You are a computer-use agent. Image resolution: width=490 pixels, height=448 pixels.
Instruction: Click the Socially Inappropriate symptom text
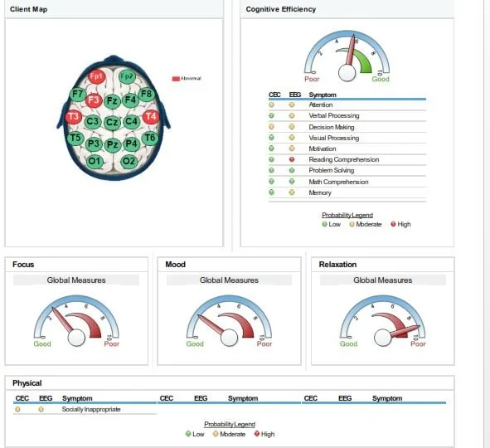pos(91,409)
